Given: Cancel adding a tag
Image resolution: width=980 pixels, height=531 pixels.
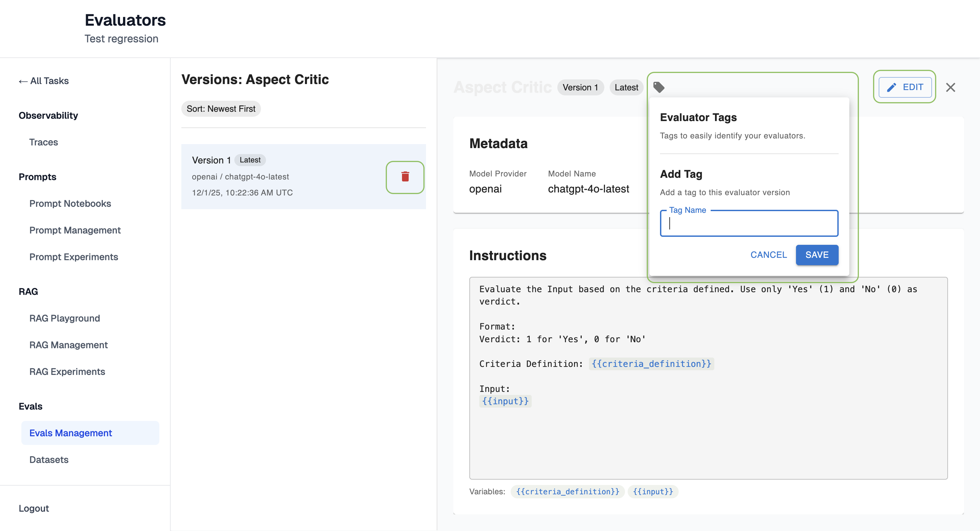Looking at the screenshot, I should (x=768, y=254).
